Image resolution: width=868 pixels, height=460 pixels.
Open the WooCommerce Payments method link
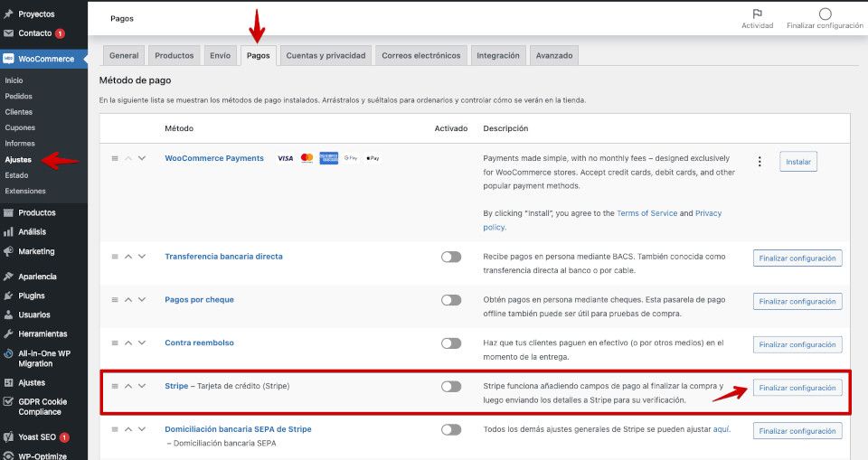pos(214,158)
